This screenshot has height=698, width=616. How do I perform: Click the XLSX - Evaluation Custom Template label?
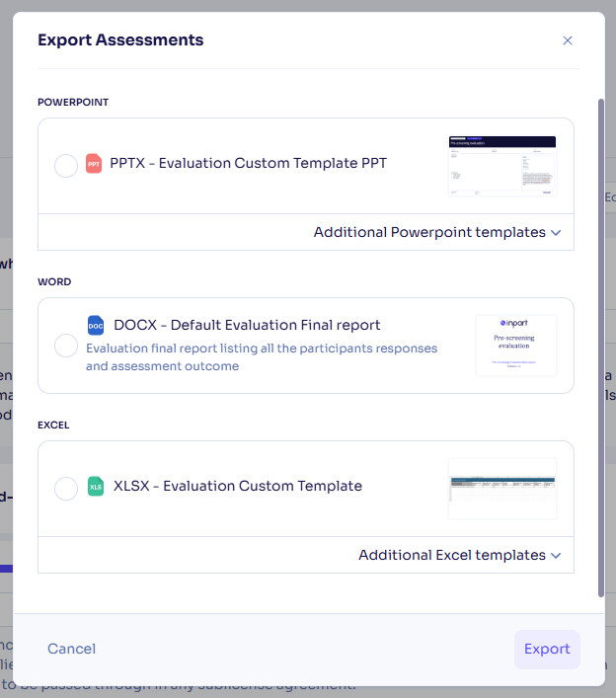click(238, 486)
